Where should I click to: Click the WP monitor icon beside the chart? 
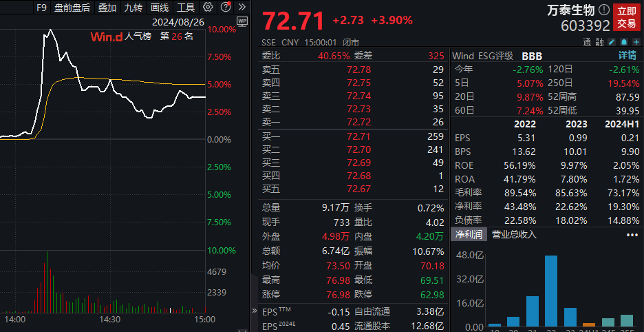coord(242,21)
